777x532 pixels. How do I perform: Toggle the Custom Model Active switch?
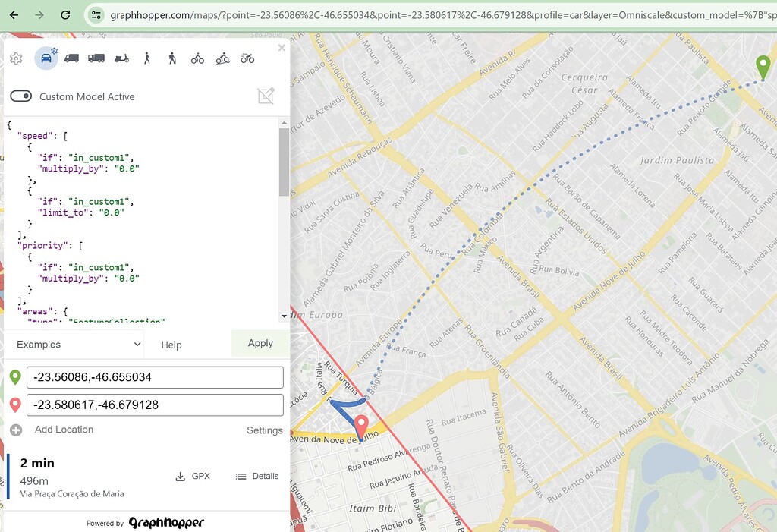21,96
